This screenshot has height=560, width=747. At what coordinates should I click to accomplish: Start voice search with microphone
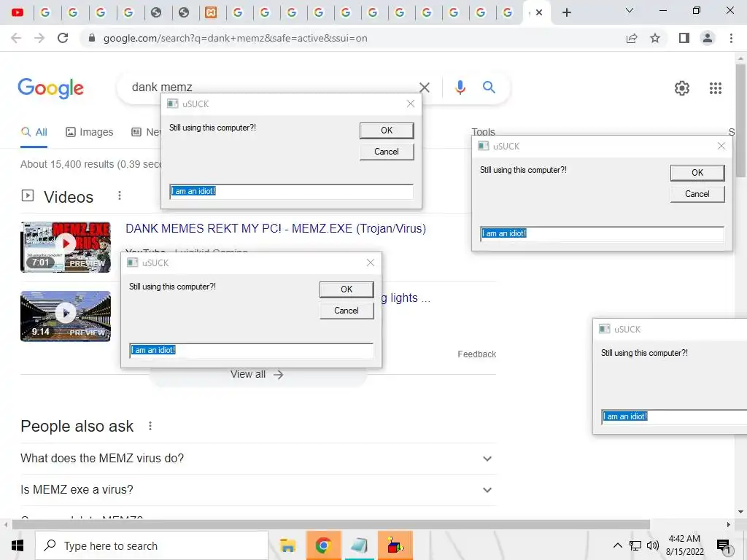460,87
